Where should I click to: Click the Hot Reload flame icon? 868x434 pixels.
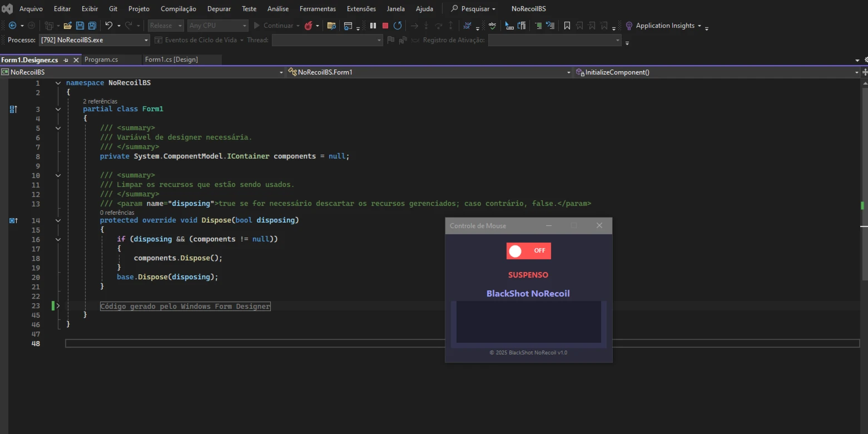pyautogui.click(x=308, y=26)
